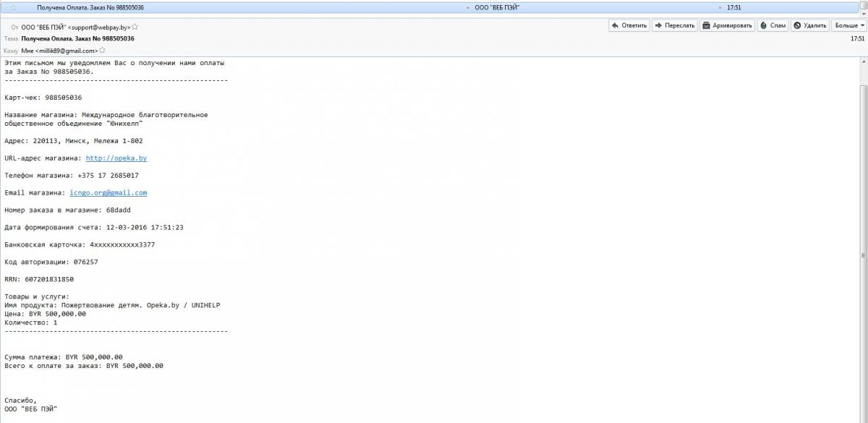Click the sender name ООО "ВЕБ ПЭЙ" in header
Viewport: 868px width, 423px height.
click(x=43, y=27)
